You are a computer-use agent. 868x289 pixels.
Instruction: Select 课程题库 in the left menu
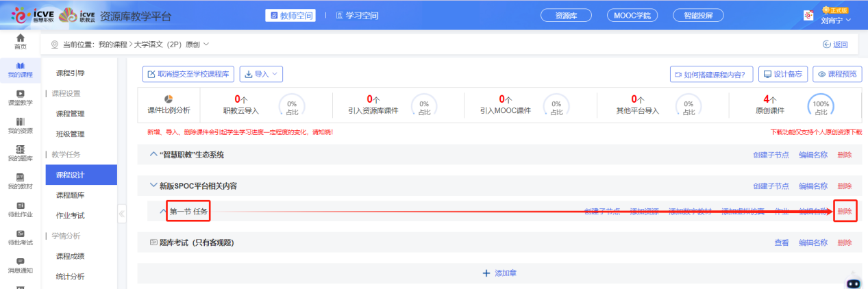(71, 195)
